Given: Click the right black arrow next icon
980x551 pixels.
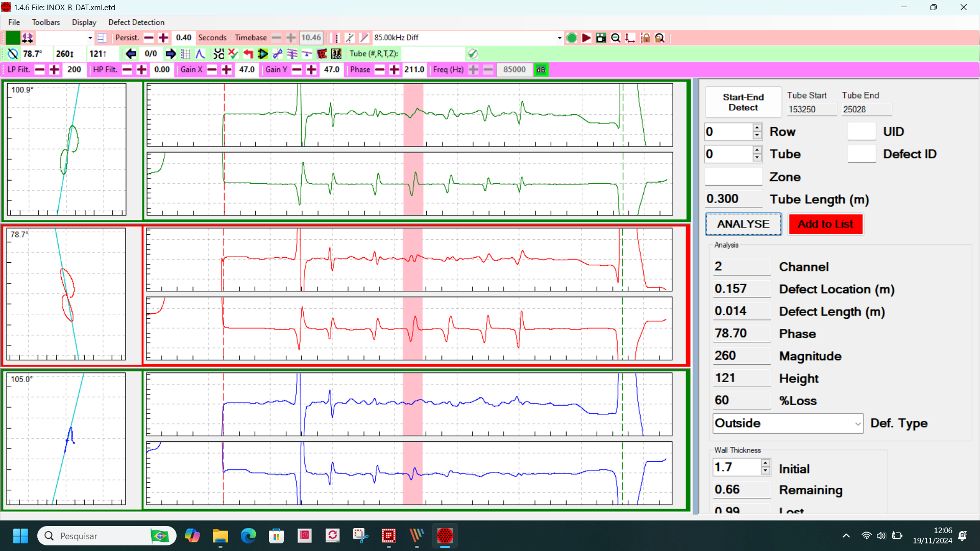Looking at the screenshot, I should click(x=171, y=54).
